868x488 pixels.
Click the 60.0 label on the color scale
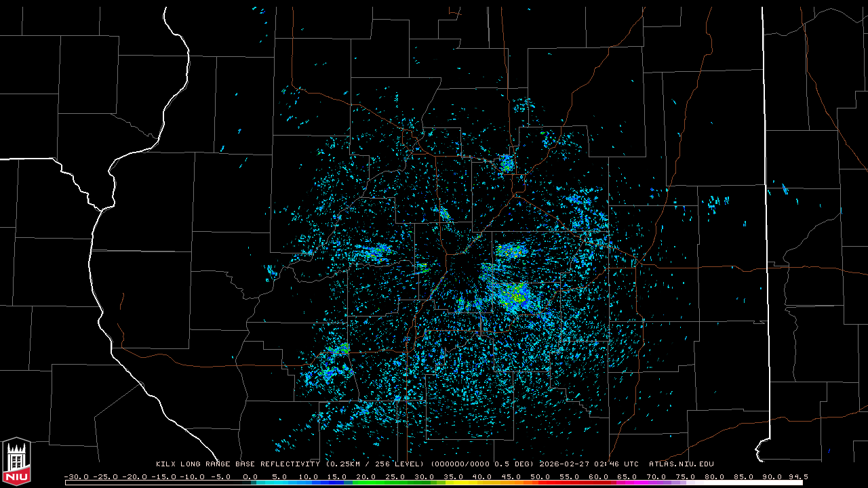click(x=598, y=476)
